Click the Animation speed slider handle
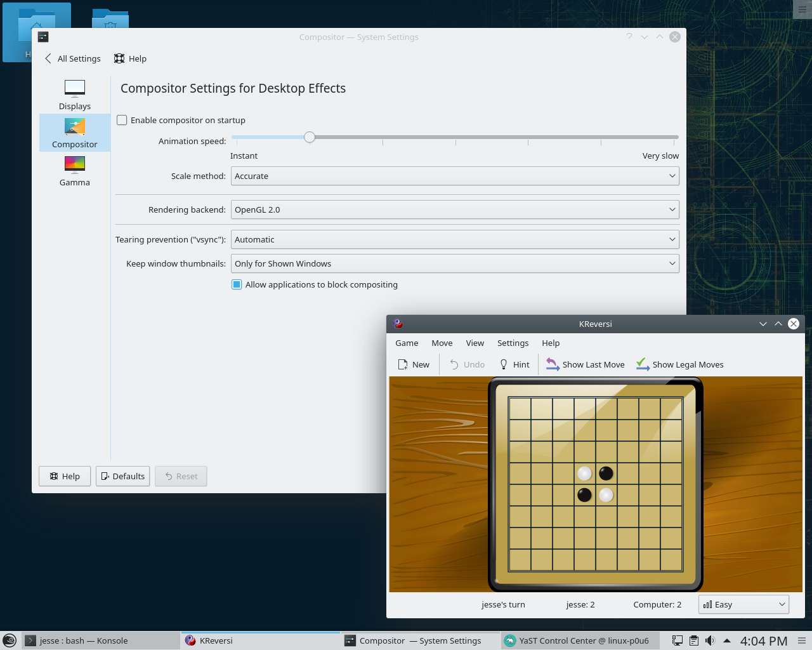Viewport: 812px width, 650px height. pos(310,137)
